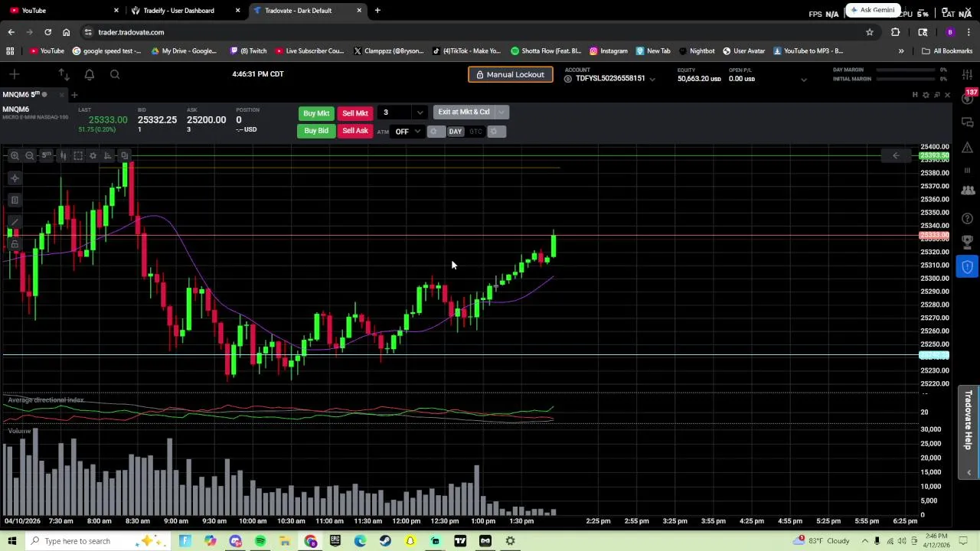This screenshot has width=980, height=551.
Task: Click the H icon in chart panel header
Action: point(915,95)
